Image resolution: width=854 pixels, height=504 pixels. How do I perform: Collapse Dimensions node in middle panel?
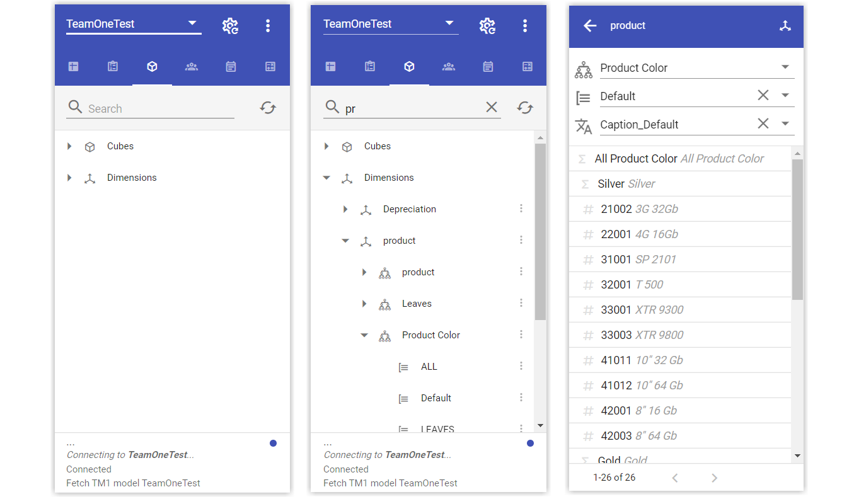[326, 178]
